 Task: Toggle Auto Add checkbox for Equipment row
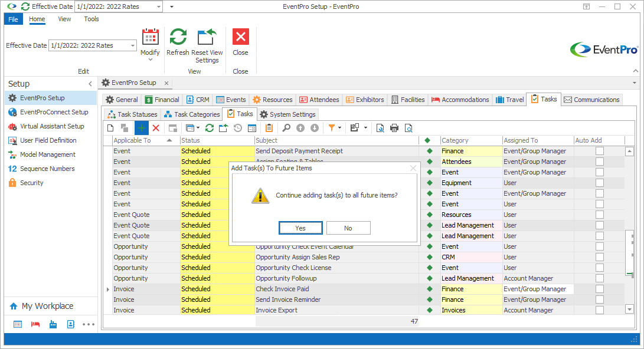(600, 183)
